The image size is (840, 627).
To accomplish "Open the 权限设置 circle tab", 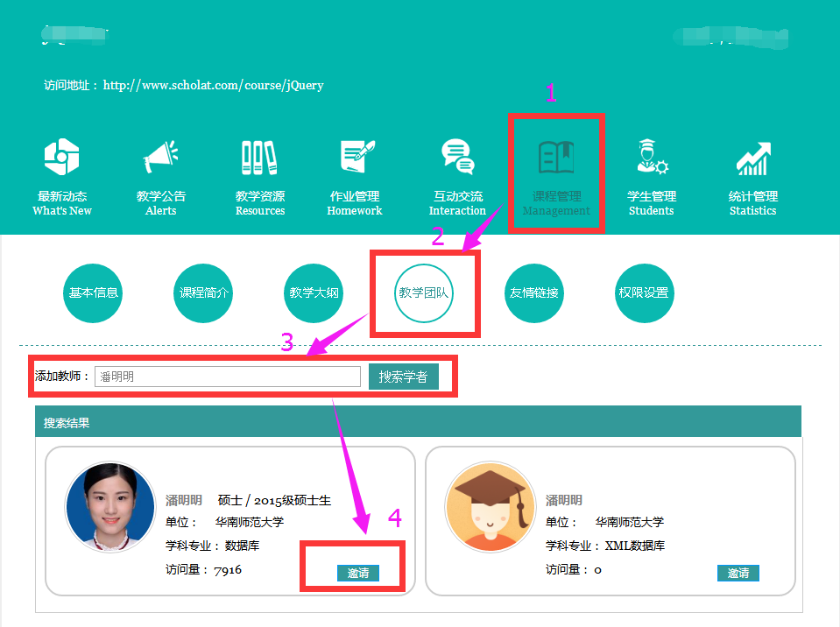I will point(644,292).
